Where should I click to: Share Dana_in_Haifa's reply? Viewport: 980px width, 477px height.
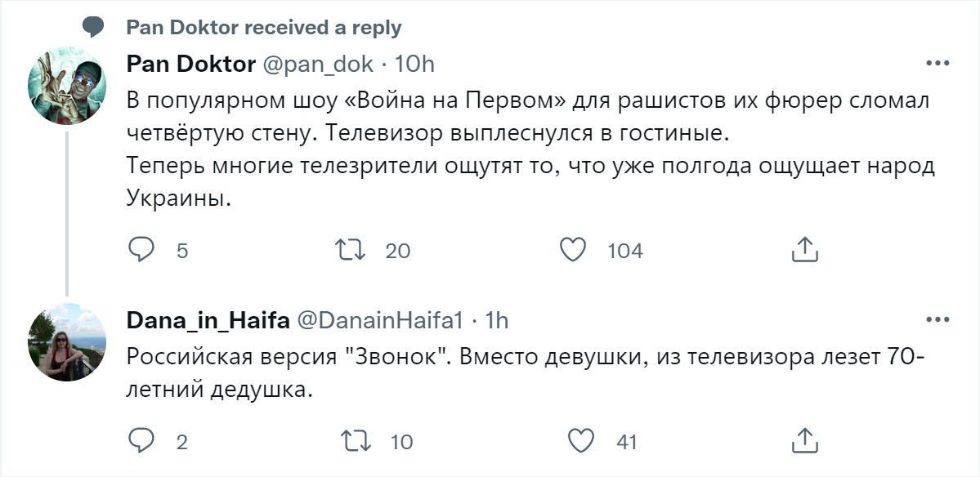[x=804, y=441]
